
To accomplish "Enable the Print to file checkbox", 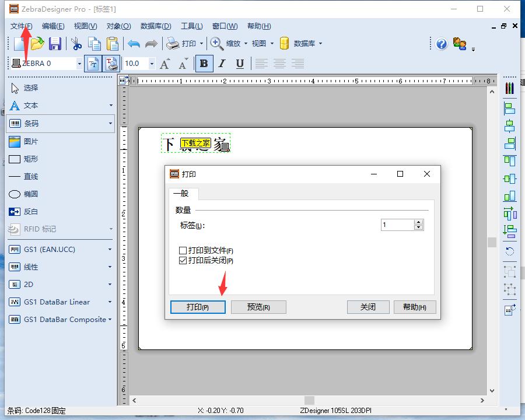I will (183, 251).
